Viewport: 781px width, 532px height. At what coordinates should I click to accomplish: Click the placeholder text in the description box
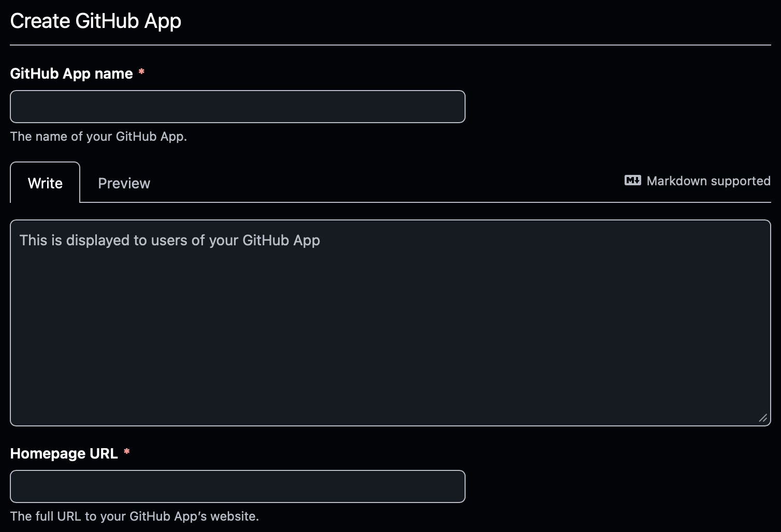click(x=169, y=240)
